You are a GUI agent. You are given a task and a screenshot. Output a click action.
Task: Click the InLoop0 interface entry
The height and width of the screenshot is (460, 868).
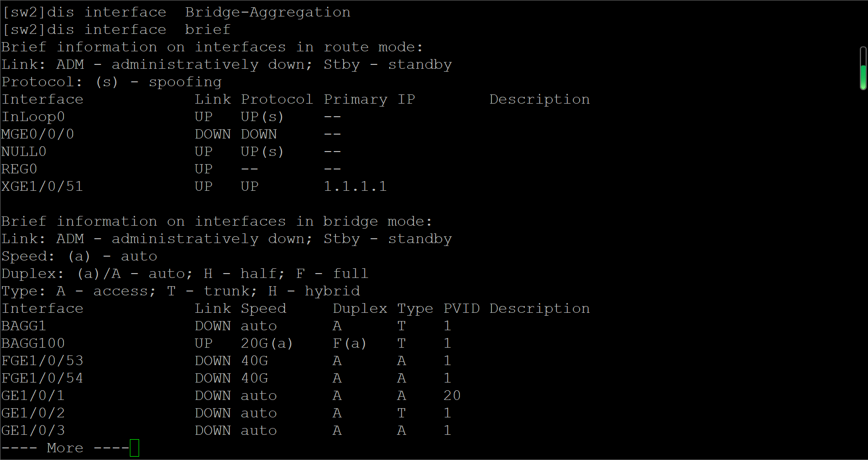(33, 117)
